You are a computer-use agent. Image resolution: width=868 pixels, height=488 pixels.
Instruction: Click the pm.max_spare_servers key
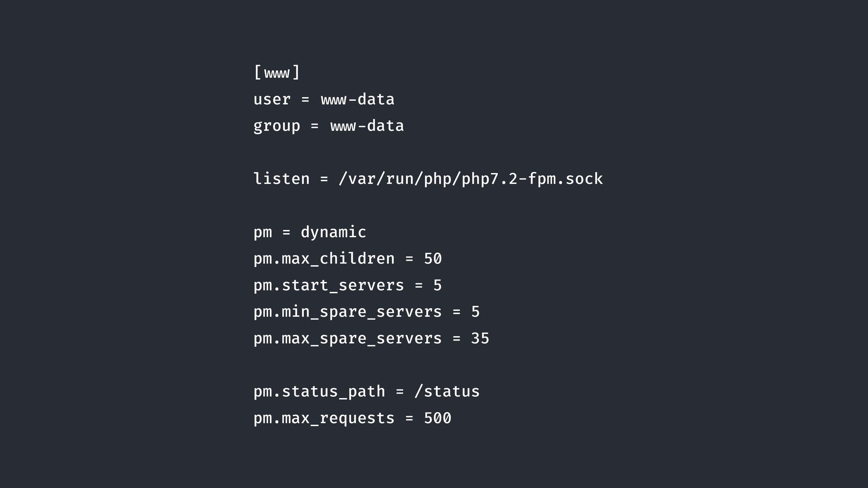(x=347, y=338)
